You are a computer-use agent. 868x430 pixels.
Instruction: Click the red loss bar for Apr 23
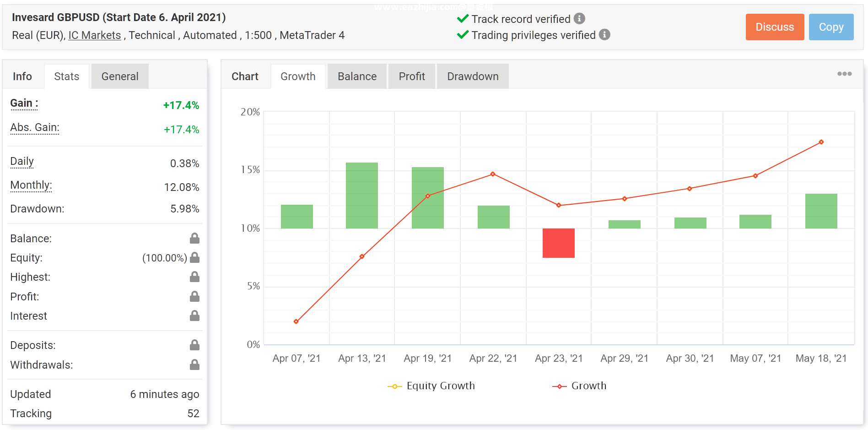point(558,243)
